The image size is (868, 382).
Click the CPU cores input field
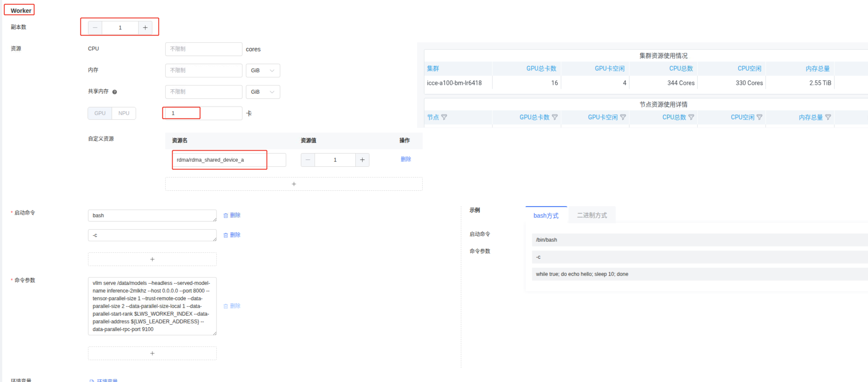coord(204,49)
